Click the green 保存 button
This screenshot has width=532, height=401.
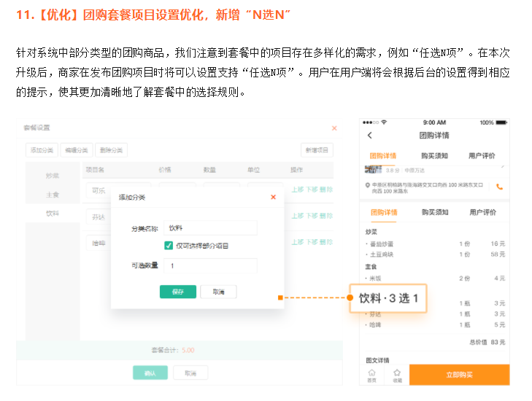(x=177, y=292)
